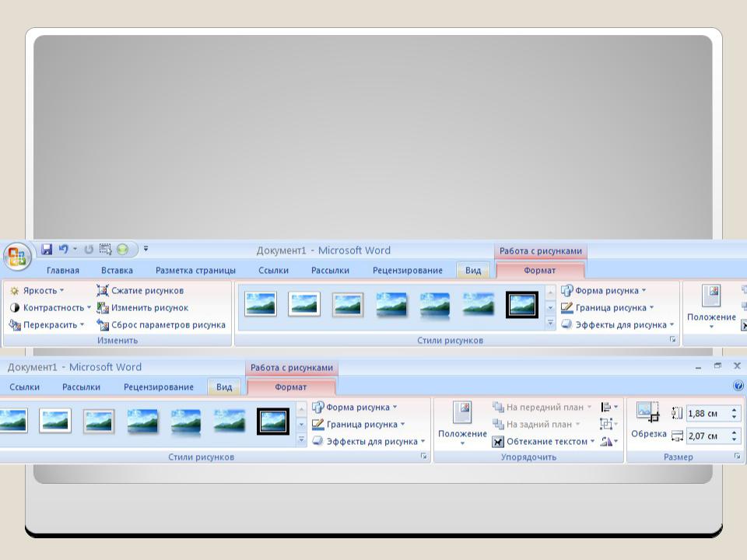Save the document via floppy disk icon

(47, 249)
